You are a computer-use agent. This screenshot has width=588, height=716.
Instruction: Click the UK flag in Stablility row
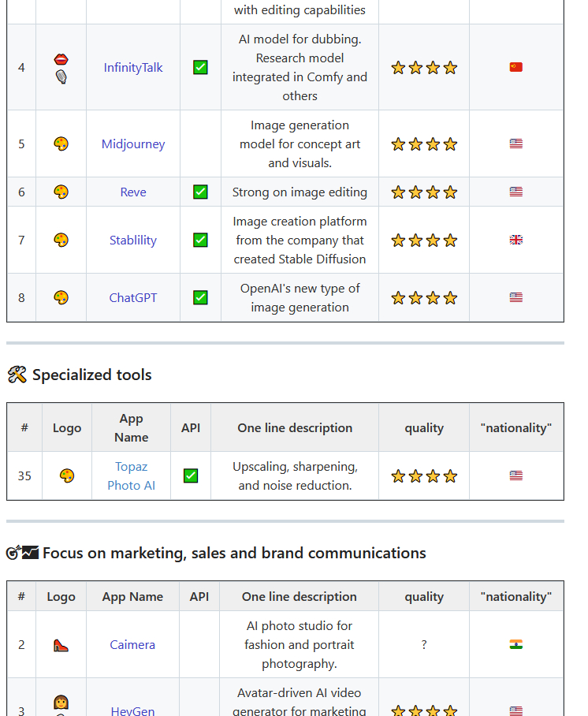tap(516, 241)
